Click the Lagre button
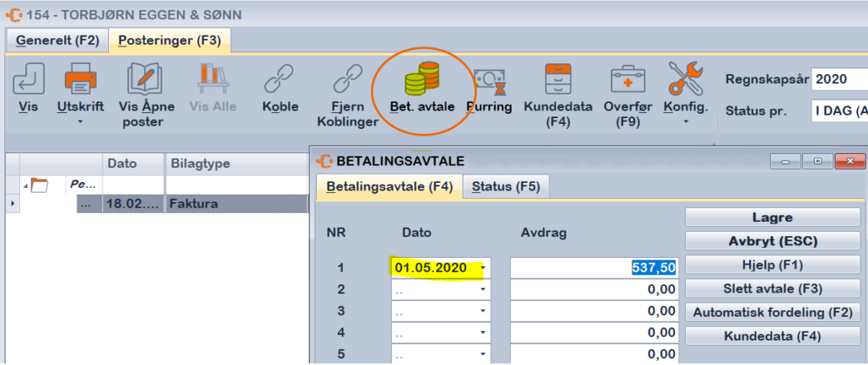This screenshot has width=868, height=365. [773, 217]
